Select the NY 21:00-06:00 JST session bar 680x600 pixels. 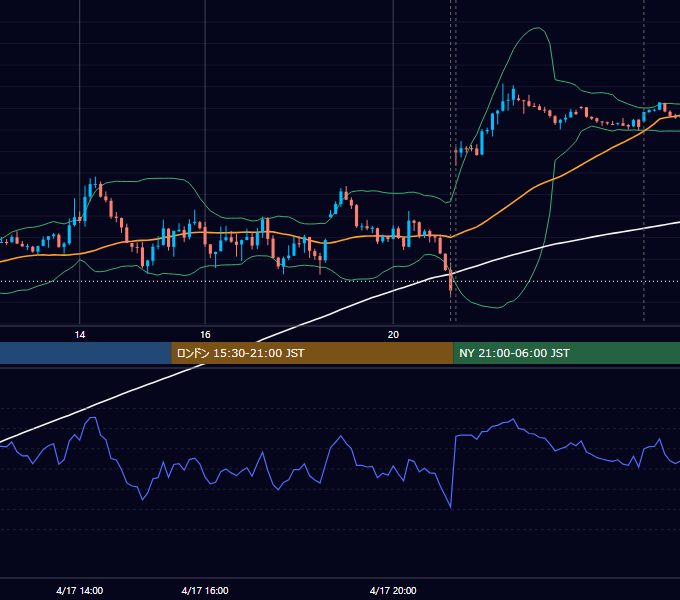(566, 353)
